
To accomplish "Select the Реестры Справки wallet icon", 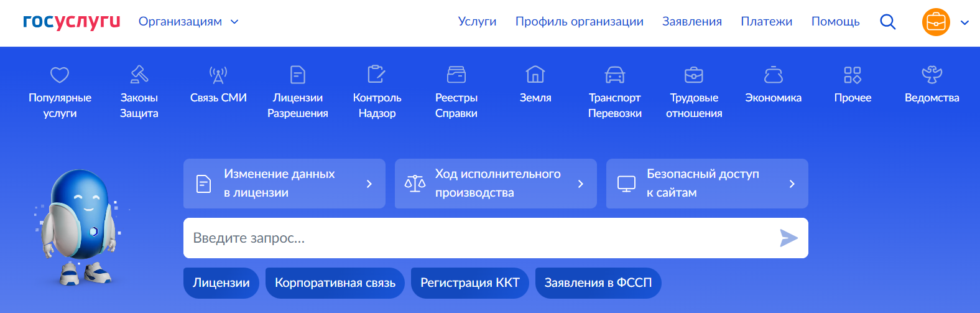I will click(x=456, y=75).
